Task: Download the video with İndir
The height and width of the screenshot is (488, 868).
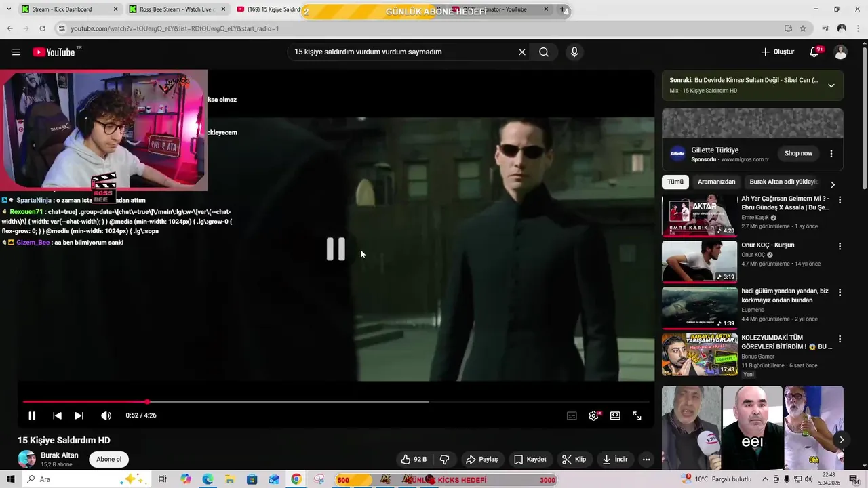Action: pos(615,460)
